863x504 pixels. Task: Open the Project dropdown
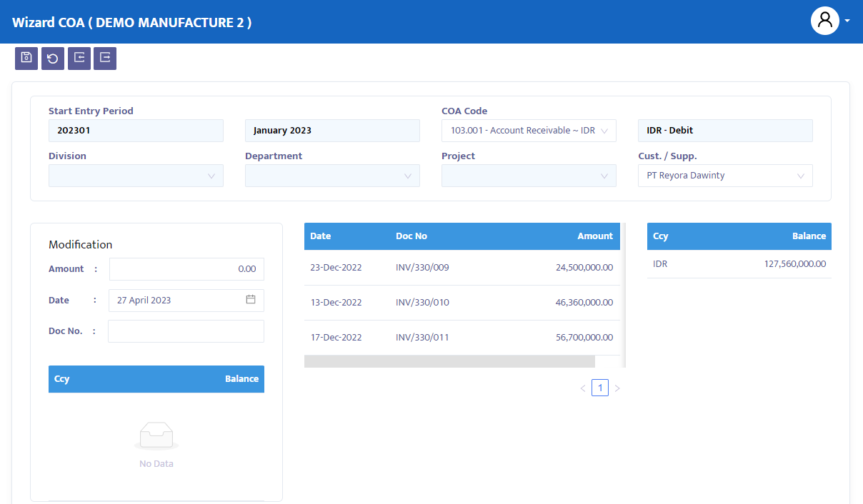point(529,176)
